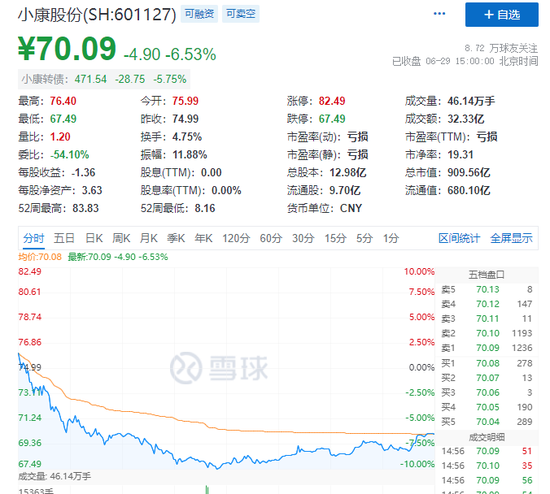This screenshot has width=550, height=494.
Task: Click the 流通值 value 680.10亿
Action: pos(469,191)
